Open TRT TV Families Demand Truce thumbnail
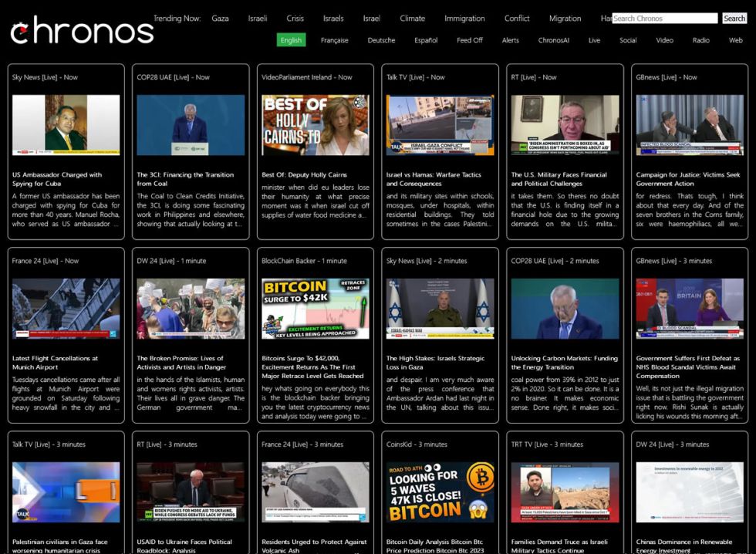Viewport: 756px width, 554px height. [x=565, y=492]
